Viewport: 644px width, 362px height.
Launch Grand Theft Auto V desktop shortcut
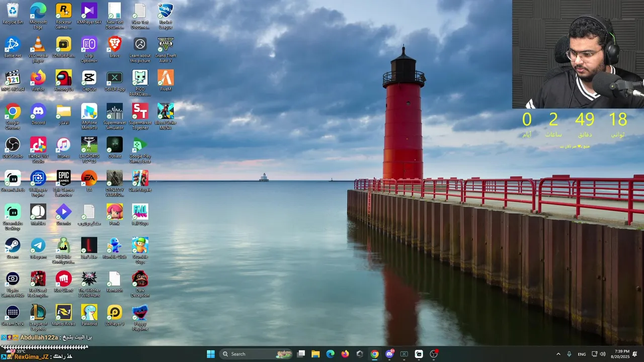tap(166, 50)
